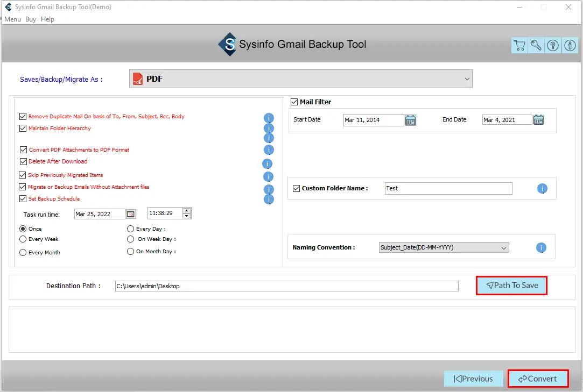
Task: Open the End Date calendar icon
Action: click(538, 119)
